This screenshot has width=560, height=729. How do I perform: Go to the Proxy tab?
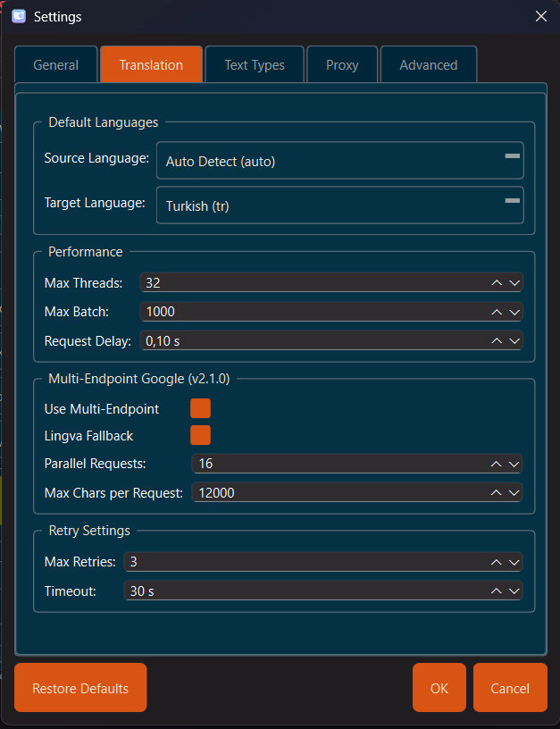[x=342, y=65]
